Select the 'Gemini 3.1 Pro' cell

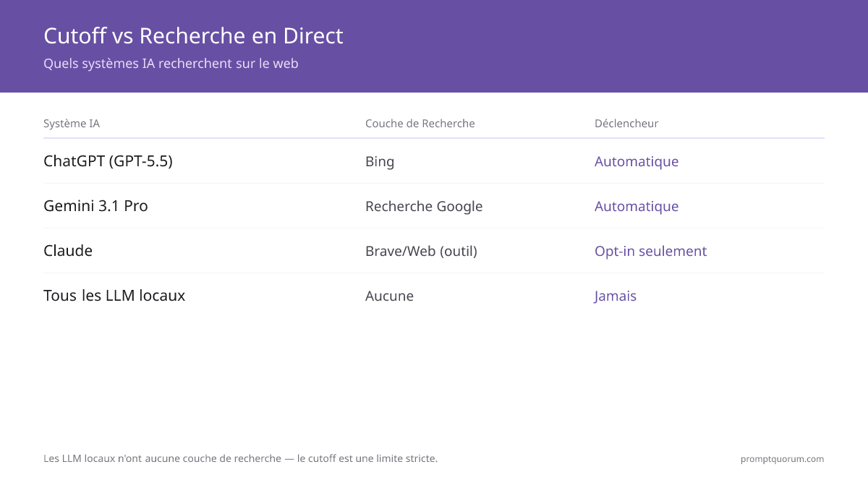coord(95,206)
